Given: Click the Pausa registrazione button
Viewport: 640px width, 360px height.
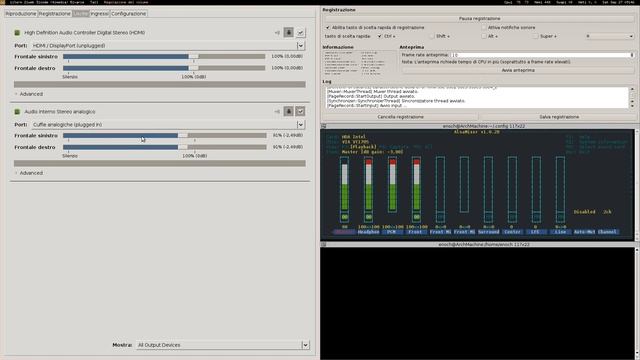Looking at the screenshot, I should [x=479, y=19].
